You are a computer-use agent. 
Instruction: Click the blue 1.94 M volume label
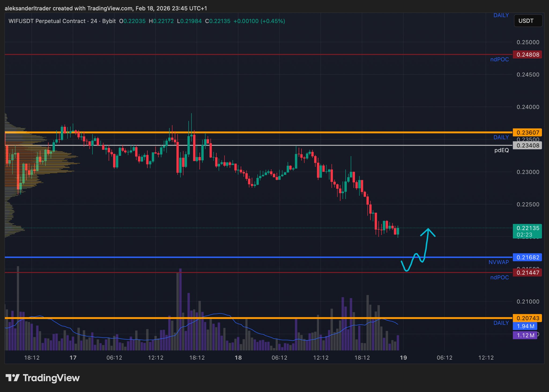pyautogui.click(x=525, y=326)
